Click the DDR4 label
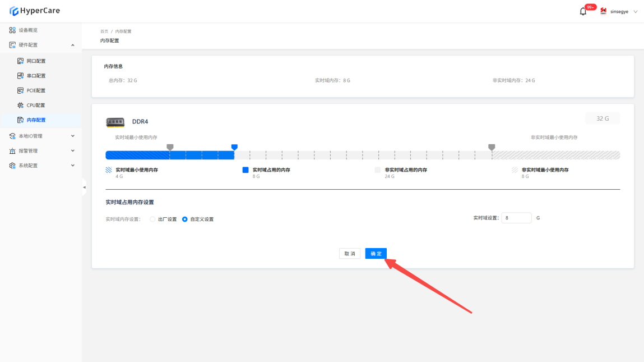644x362 pixels. click(140, 122)
